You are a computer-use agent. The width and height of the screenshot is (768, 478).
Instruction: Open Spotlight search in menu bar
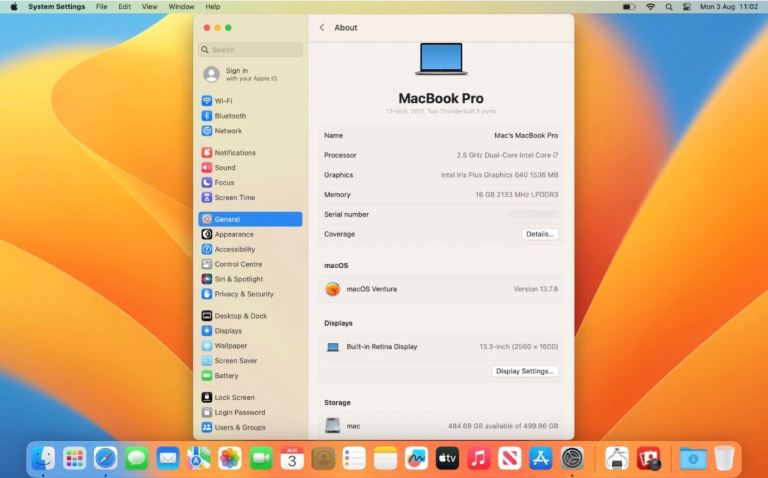coord(669,7)
